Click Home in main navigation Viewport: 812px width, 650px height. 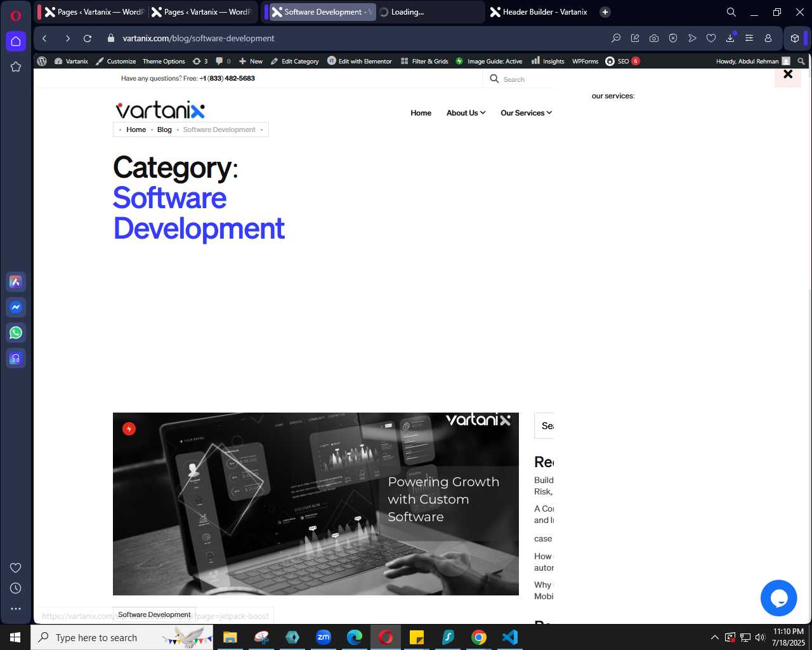coord(421,113)
